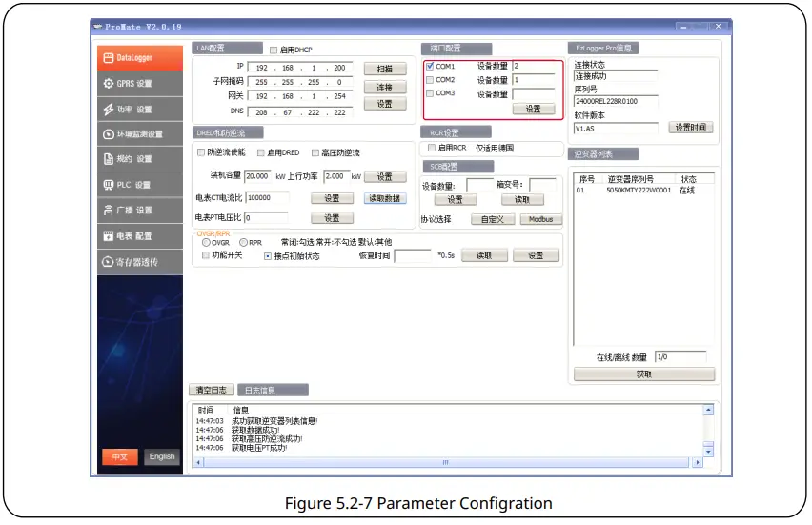Viewport: 812px width, 525px height.
Task: Click 读取 button under 箱变号
Action: coord(522,200)
